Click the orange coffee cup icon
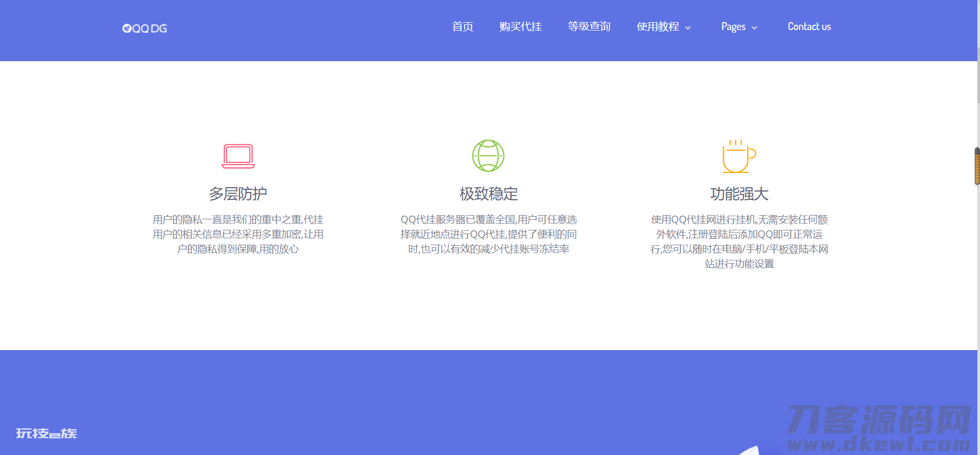Viewport: 980px width, 455px height. pyautogui.click(x=739, y=156)
